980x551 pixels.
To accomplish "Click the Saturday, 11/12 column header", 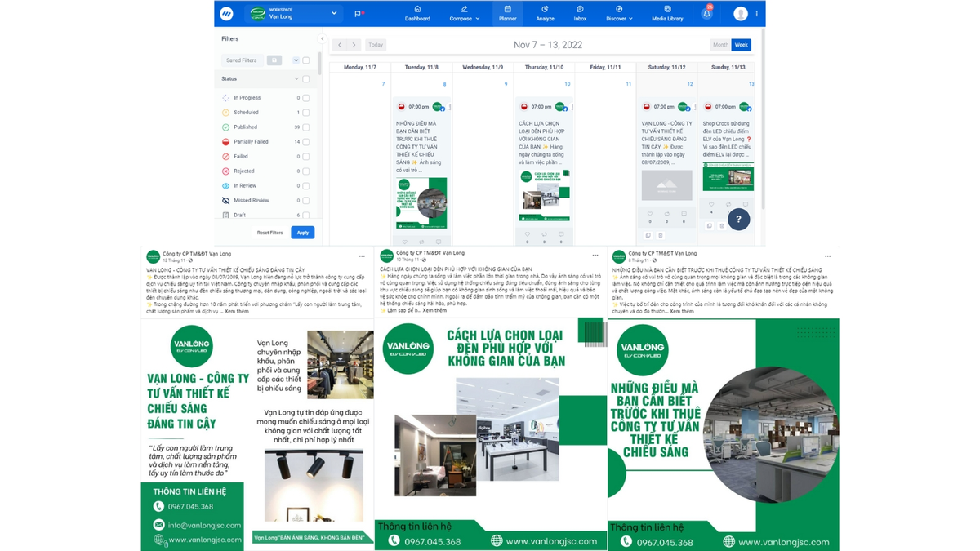I will [x=666, y=67].
